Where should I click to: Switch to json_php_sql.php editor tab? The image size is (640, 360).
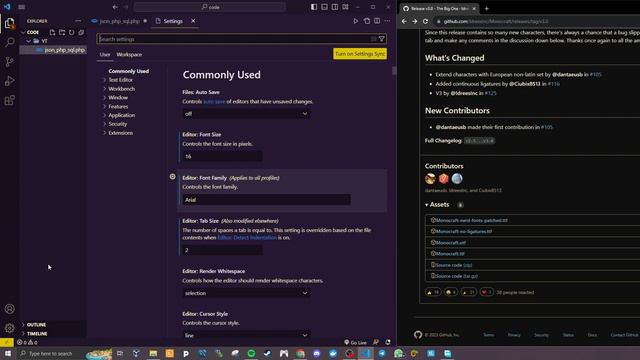pos(119,21)
